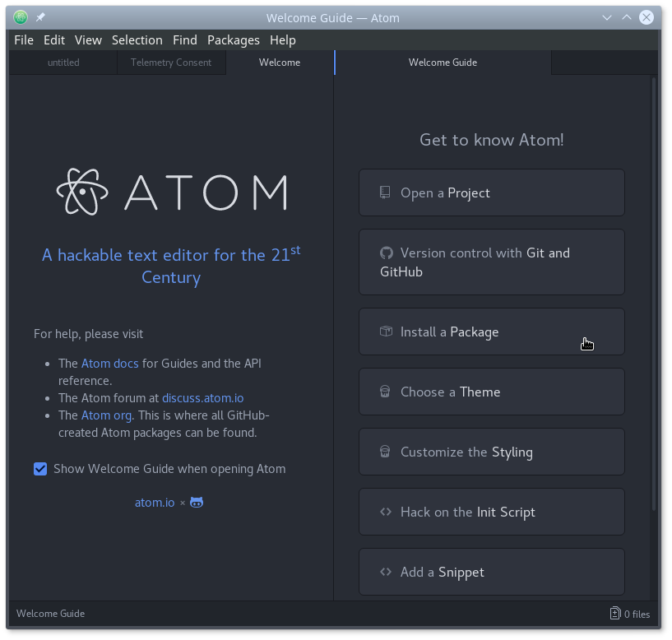Expand the Open a Project section
Screen dimensions: 672x640
click(491, 192)
